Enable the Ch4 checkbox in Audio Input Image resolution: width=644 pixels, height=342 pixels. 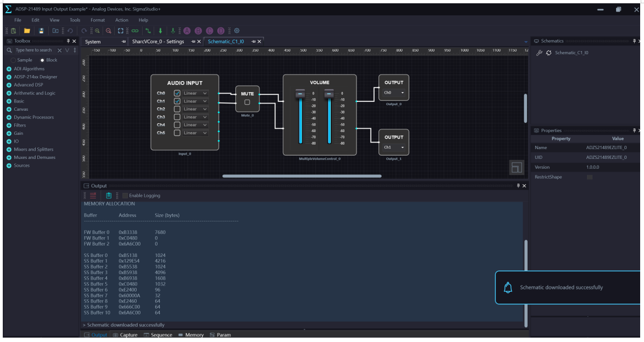tap(177, 125)
